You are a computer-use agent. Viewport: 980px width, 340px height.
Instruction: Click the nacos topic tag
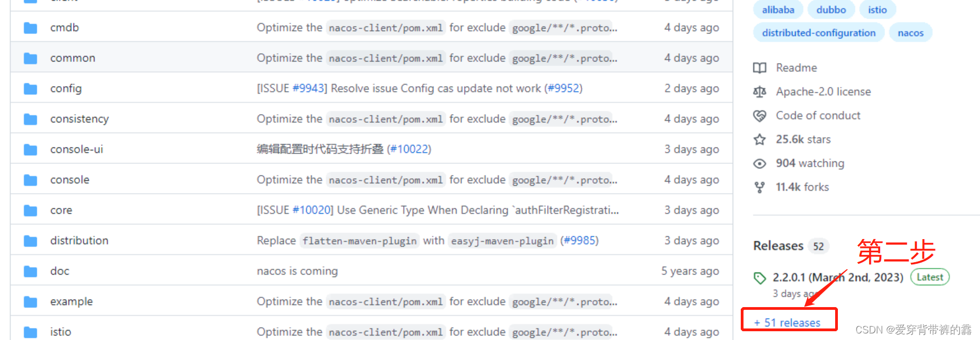click(910, 33)
